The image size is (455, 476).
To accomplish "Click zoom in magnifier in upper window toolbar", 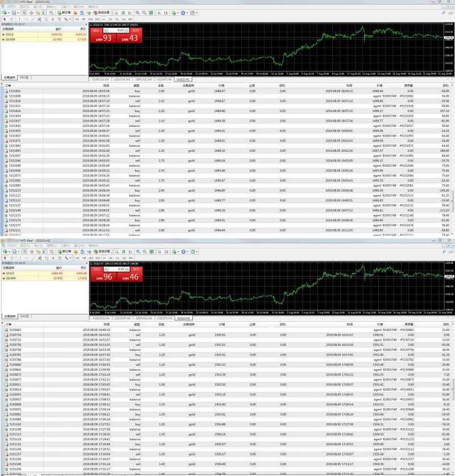I will click(x=138, y=13).
